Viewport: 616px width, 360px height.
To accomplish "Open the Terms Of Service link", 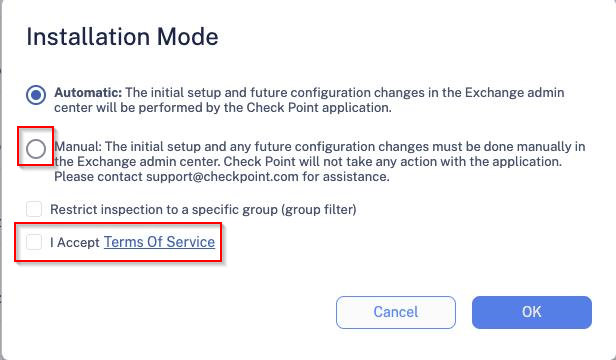I will pyautogui.click(x=159, y=242).
